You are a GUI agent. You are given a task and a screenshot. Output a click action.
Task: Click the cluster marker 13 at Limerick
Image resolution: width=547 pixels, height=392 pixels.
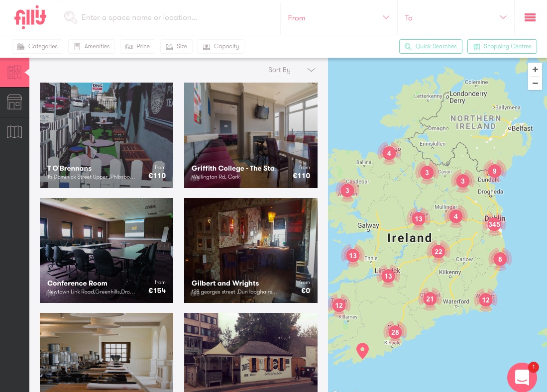(388, 276)
